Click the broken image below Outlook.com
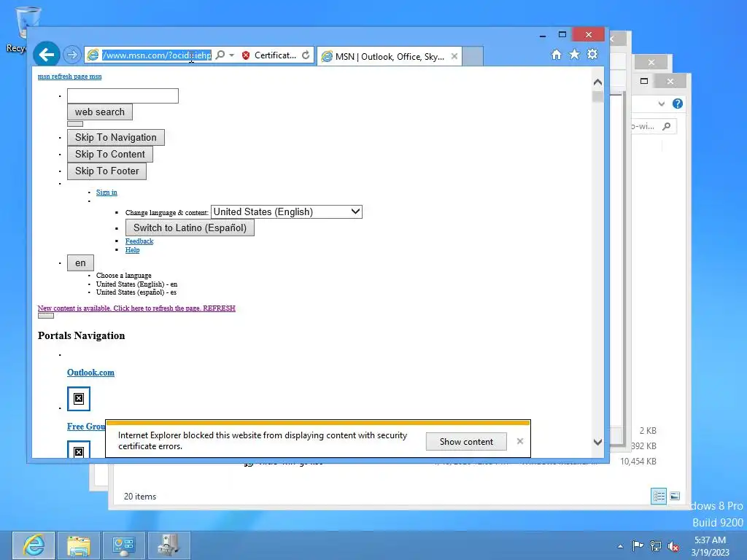Viewport: 747px width, 560px height. (x=79, y=399)
